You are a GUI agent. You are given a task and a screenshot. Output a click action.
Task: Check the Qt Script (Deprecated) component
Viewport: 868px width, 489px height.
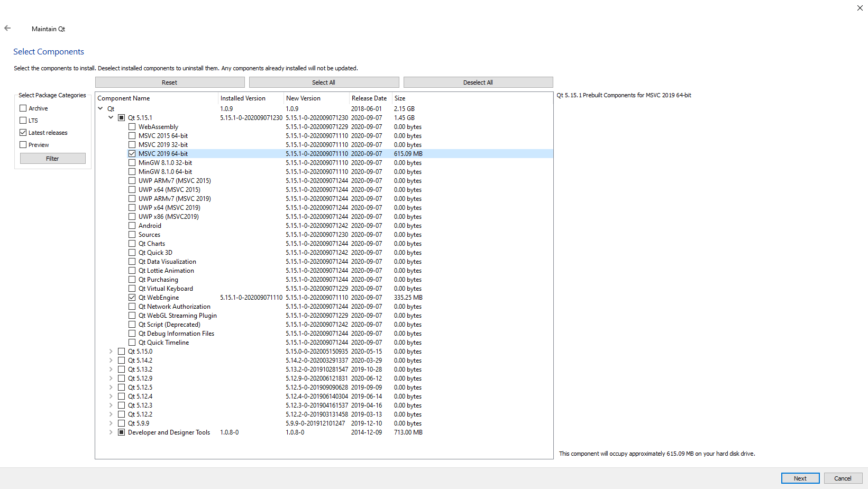(x=132, y=324)
